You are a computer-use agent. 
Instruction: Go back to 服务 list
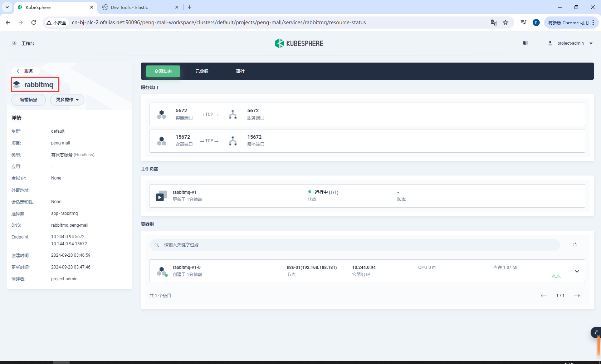(25, 71)
